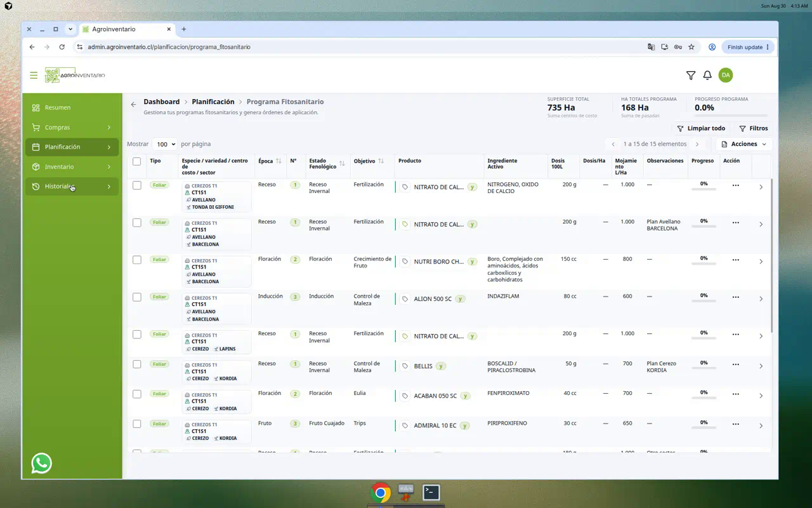Viewport: 812px width, 508px height.
Task: Click the tag icon beside ALION 500 SC
Action: click(405, 298)
